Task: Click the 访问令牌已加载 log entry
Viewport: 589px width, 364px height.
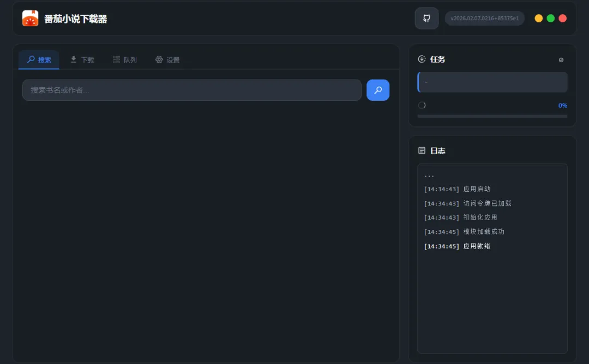Action: tap(468, 203)
